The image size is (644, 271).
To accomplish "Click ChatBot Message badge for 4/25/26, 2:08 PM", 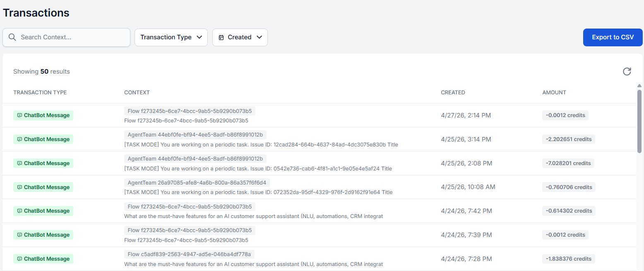I will click(x=43, y=163).
